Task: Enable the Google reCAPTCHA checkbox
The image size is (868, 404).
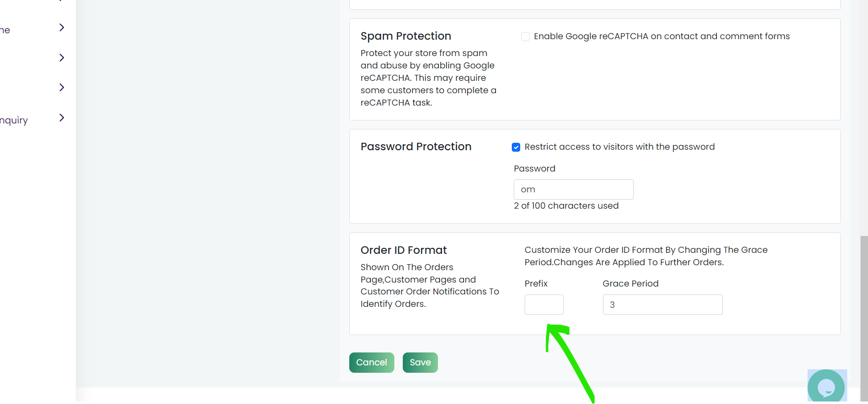Action: (x=526, y=37)
